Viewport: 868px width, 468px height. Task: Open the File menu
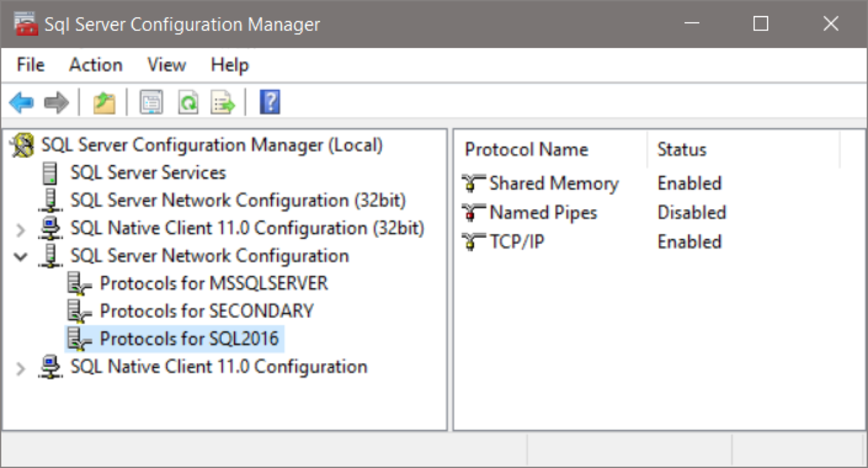pos(31,65)
